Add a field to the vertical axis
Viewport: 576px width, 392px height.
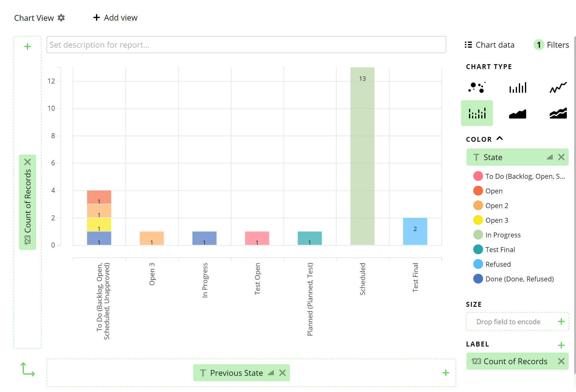(x=27, y=46)
